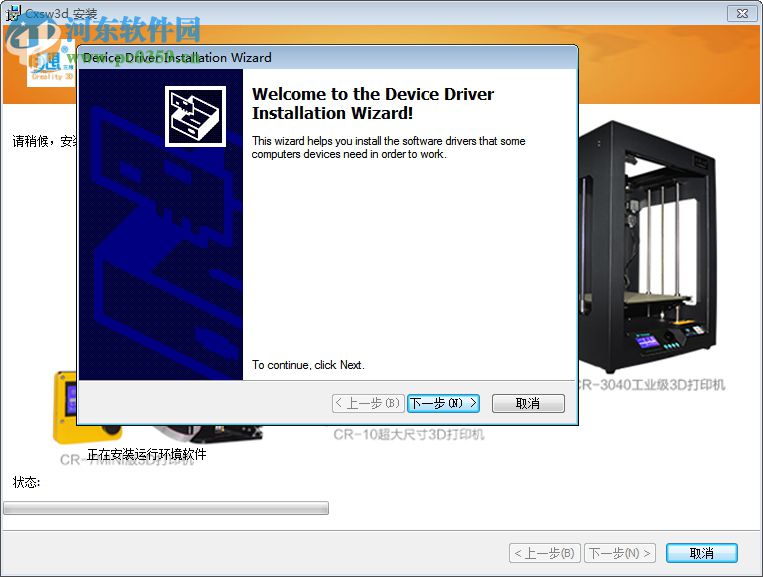Viewport: 763px width, 577px height.
Task: Click the "Device Driver Installation Wizard" title bar
Action: point(327,57)
